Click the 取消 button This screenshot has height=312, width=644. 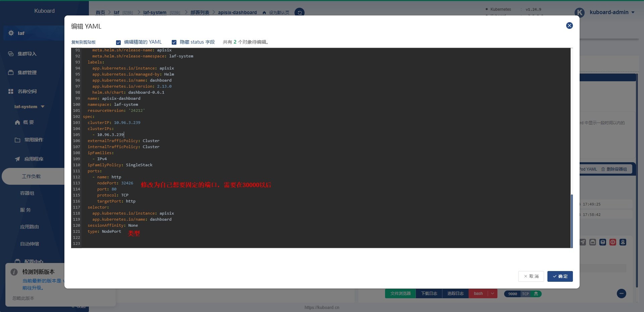(531, 276)
